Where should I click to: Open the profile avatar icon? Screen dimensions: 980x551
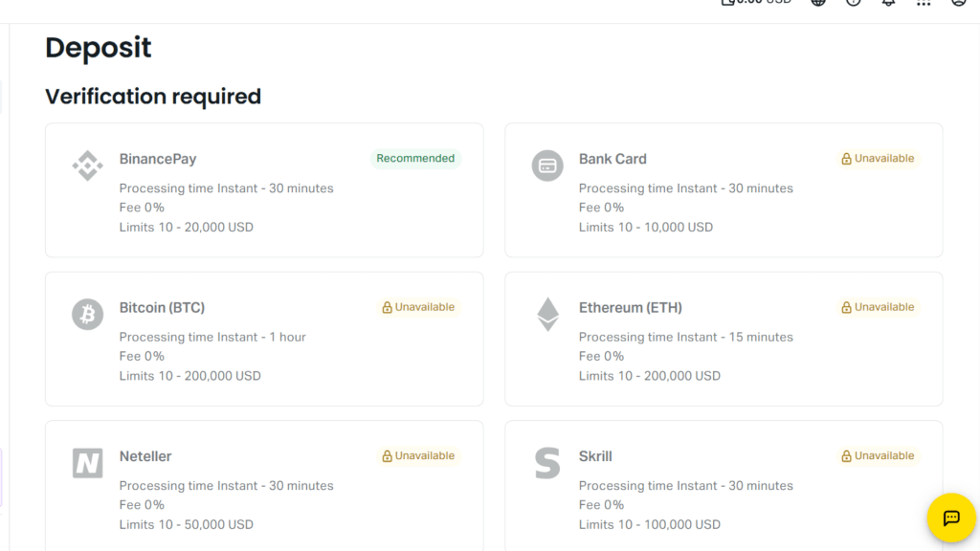click(958, 3)
